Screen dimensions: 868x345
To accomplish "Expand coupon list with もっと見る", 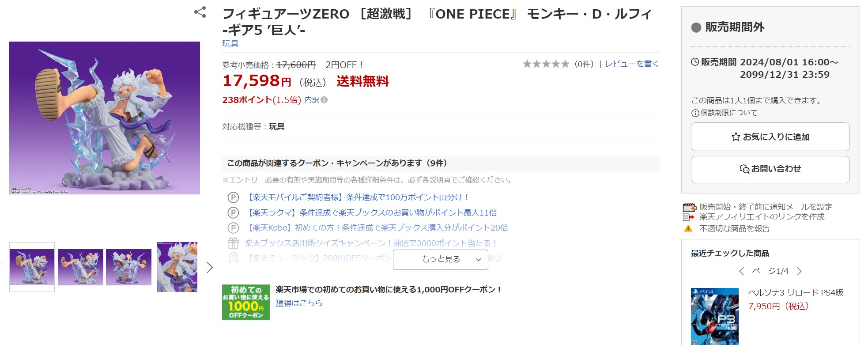I will [440, 259].
